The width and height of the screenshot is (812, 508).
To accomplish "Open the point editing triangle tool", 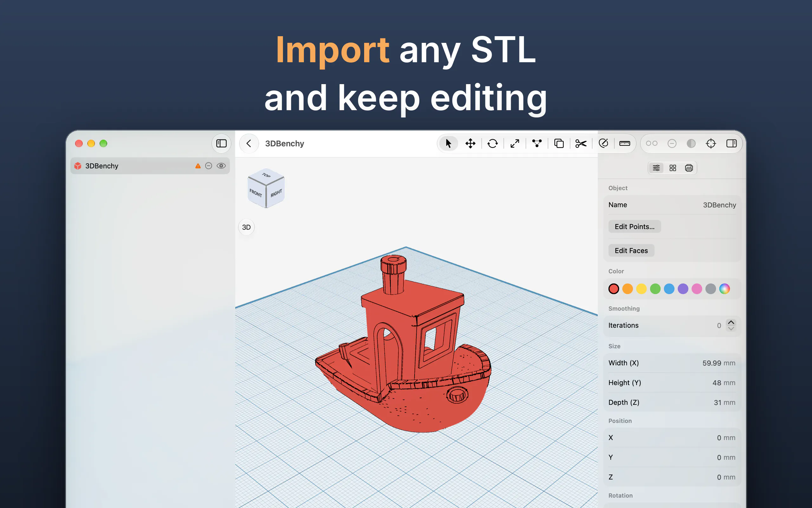I will click(537, 144).
